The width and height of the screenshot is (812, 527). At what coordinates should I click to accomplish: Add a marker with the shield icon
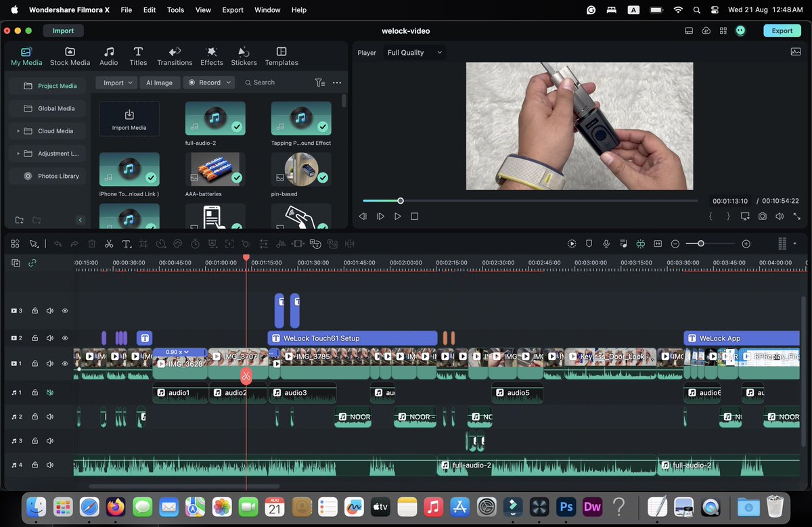[589, 244]
